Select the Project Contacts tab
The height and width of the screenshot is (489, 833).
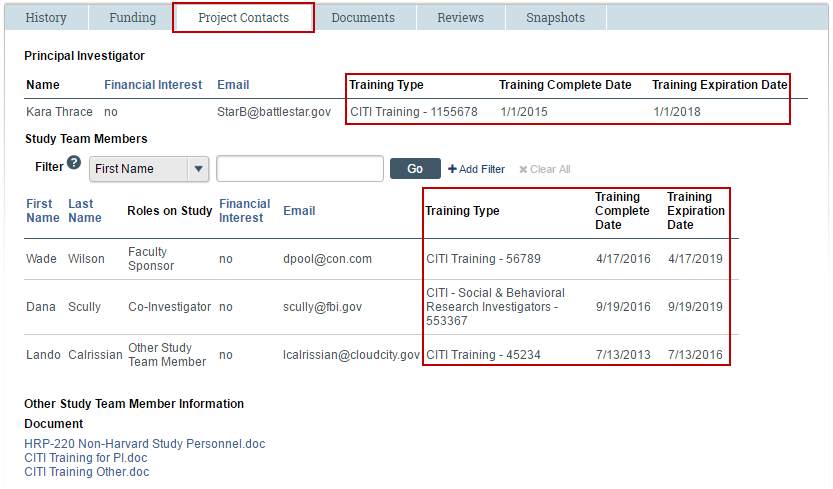(243, 18)
